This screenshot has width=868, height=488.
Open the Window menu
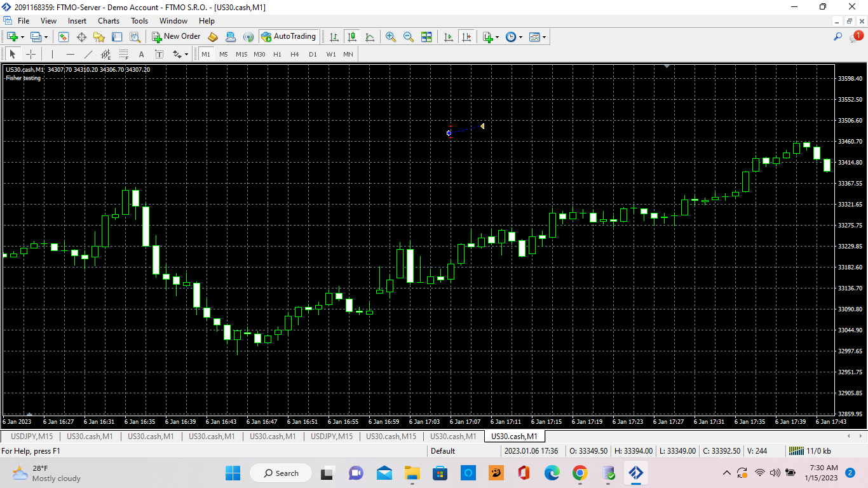tap(173, 21)
